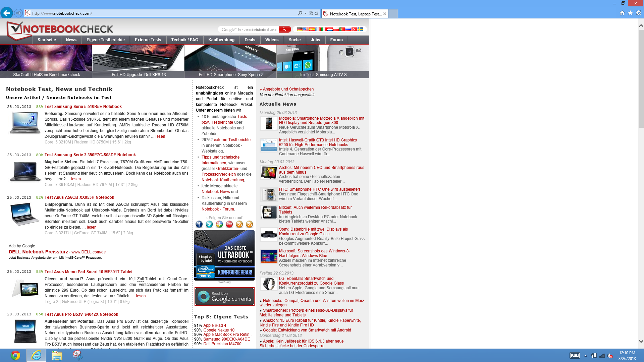The image size is (644, 362).
Task: Open the YouTube channel icon
Action: [229, 224]
